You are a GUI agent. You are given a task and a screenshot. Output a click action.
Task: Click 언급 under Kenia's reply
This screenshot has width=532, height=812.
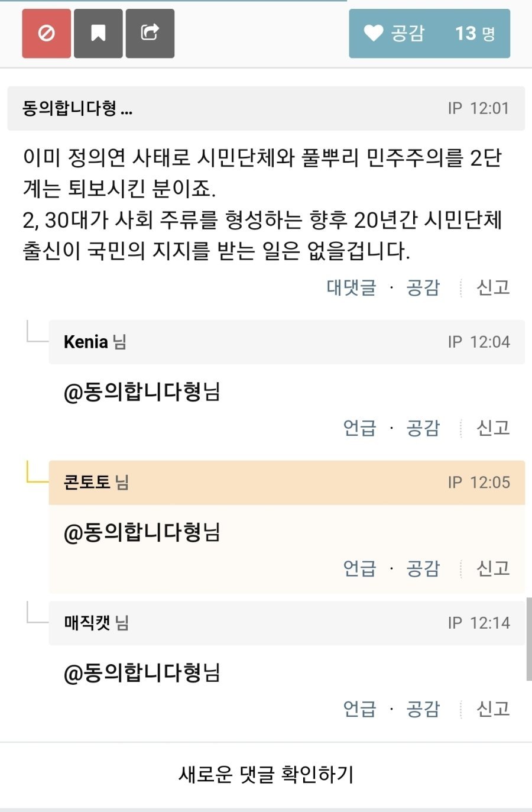(x=359, y=428)
